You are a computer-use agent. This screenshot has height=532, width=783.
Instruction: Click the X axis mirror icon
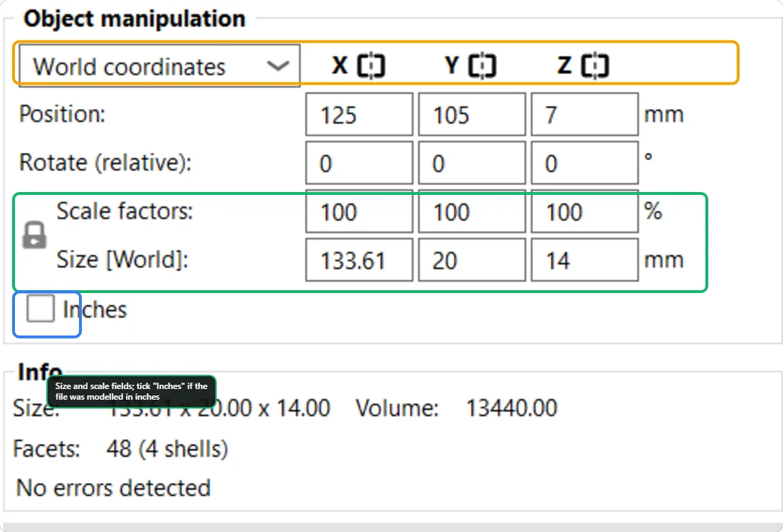point(372,65)
